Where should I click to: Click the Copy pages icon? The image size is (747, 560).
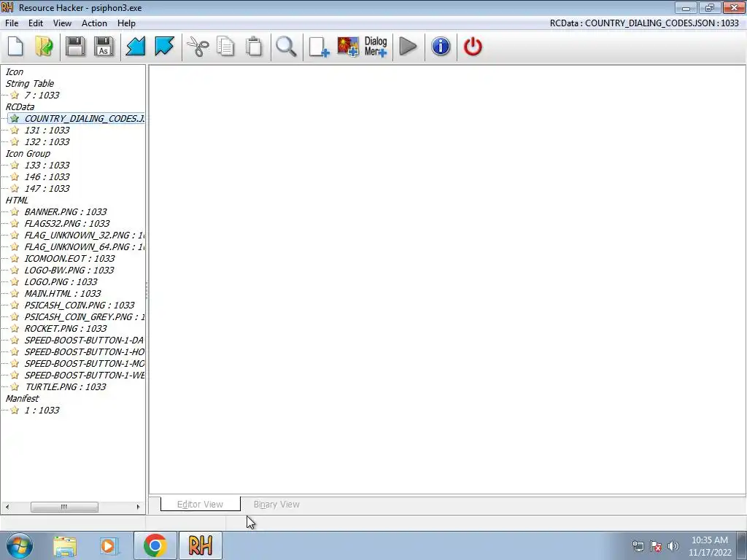pos(225,47)
